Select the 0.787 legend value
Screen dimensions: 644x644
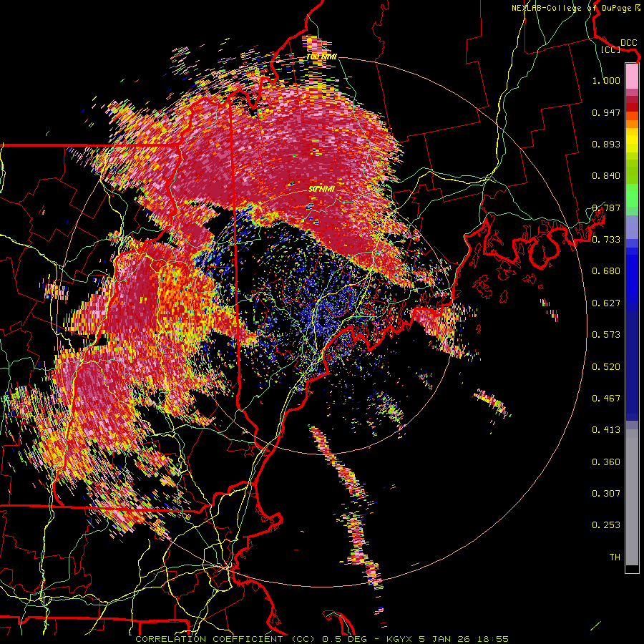coord(606,208)
